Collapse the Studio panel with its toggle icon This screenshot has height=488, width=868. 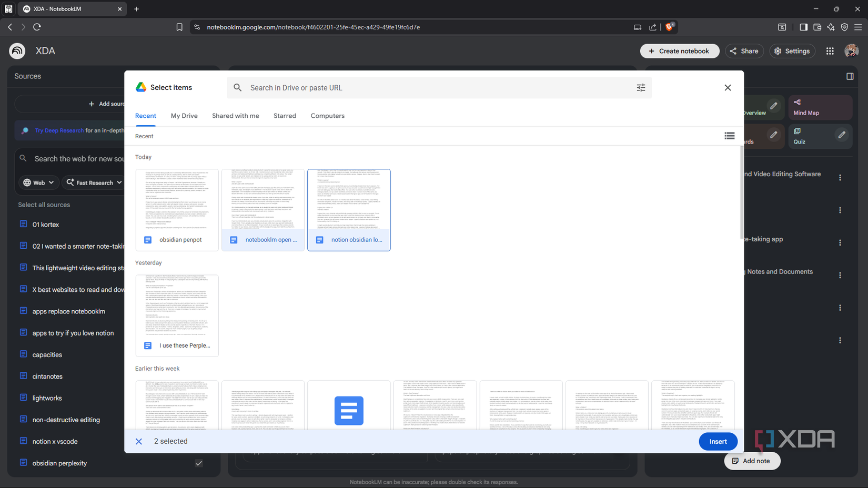click(850, 76)
